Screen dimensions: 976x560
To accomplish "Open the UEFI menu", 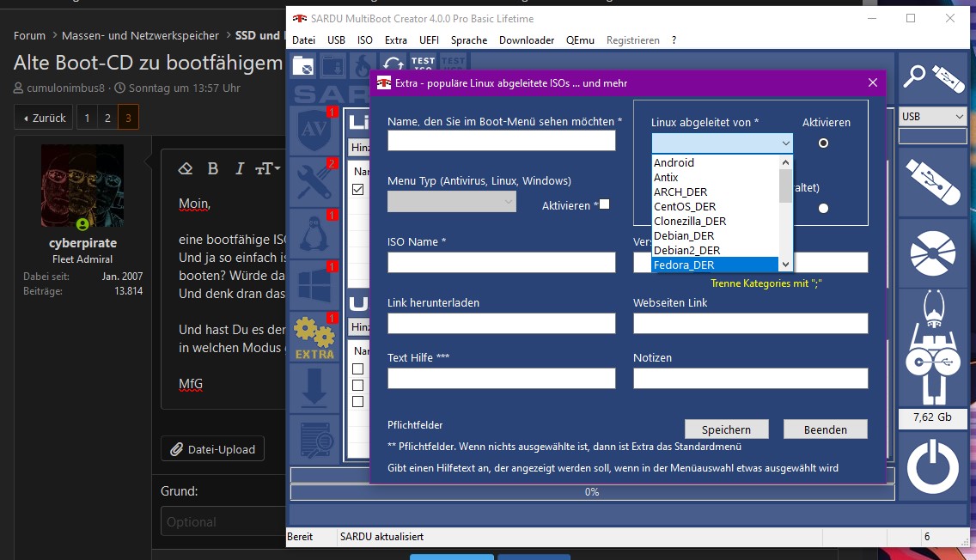I will point(429,40).
